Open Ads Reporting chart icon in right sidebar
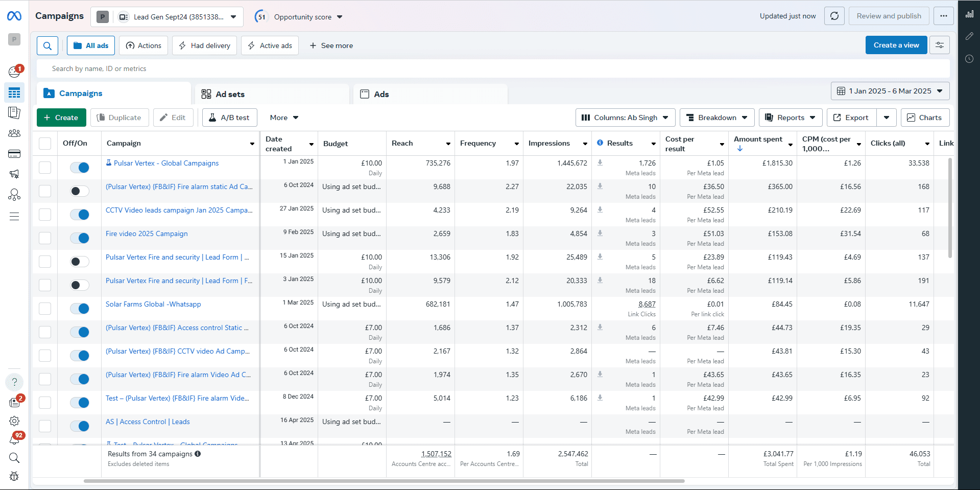 click(x=969, y=14)
